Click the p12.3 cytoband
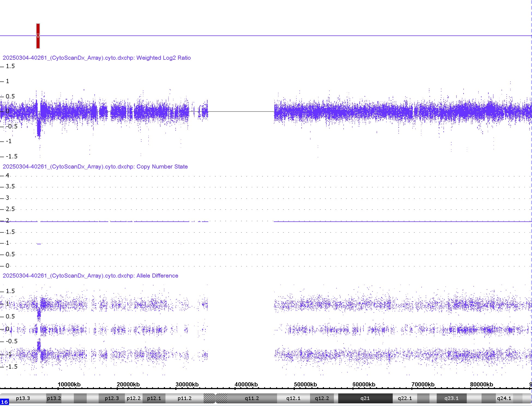The height and width of the screenshot is (406, 532). click(112, 398)
